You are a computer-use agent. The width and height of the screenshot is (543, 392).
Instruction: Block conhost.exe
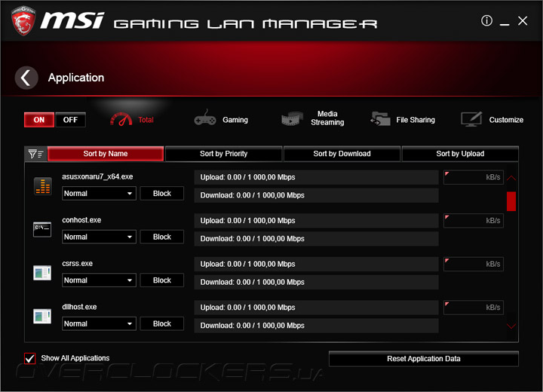(162, 237)
